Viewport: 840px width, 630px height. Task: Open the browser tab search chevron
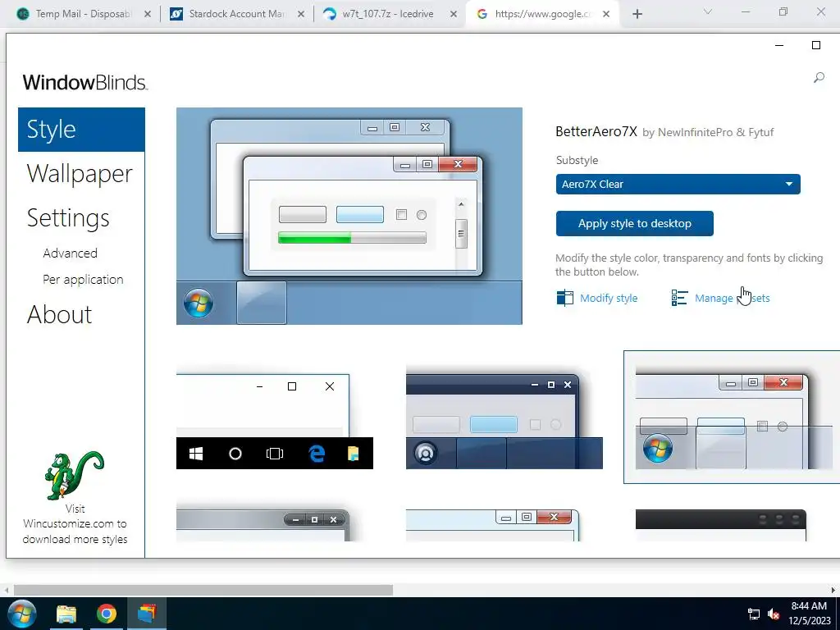(x=708, y=11)
